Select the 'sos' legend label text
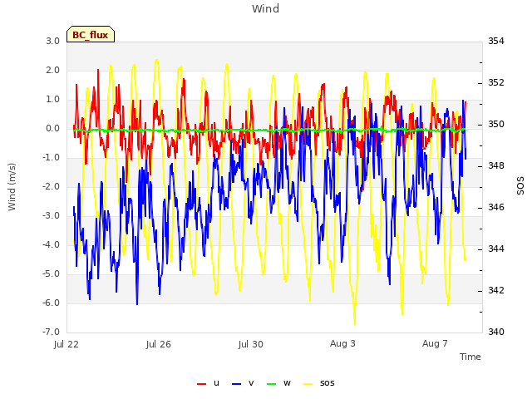The width and height of the screenshot is (532, 399). click(x=327, y=383)
